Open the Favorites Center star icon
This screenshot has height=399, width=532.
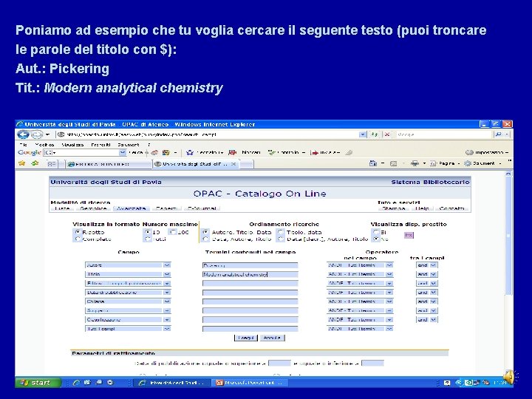tap(22, 163)
